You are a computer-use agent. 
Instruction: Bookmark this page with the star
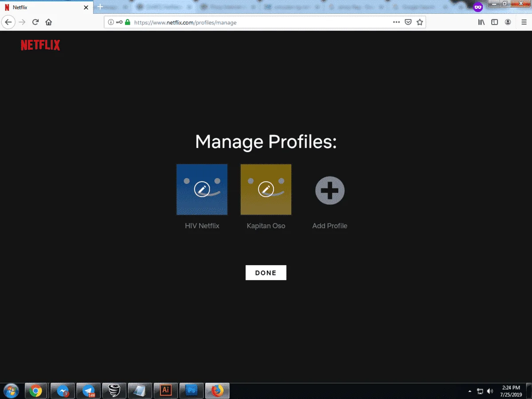[419, 22]
